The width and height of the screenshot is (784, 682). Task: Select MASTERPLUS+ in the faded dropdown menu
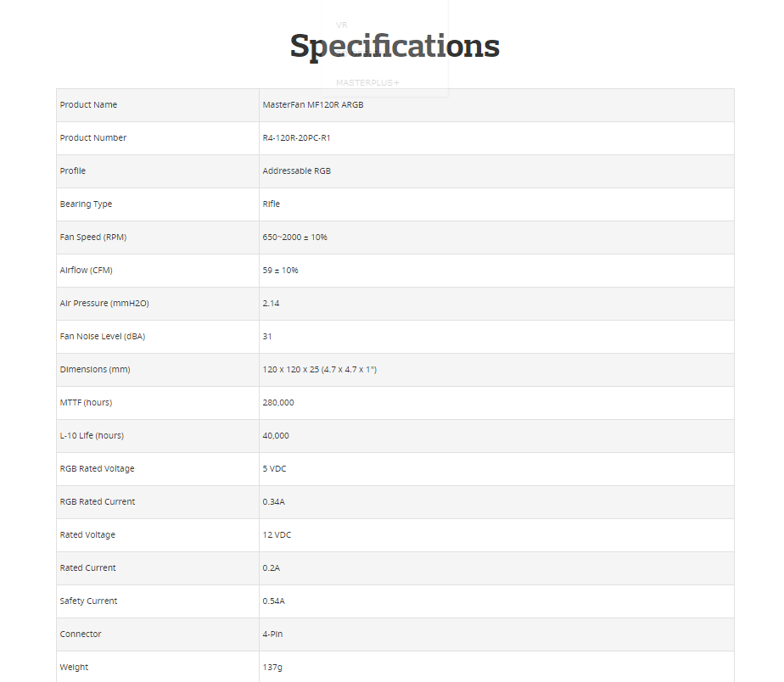tap(367, 83)
